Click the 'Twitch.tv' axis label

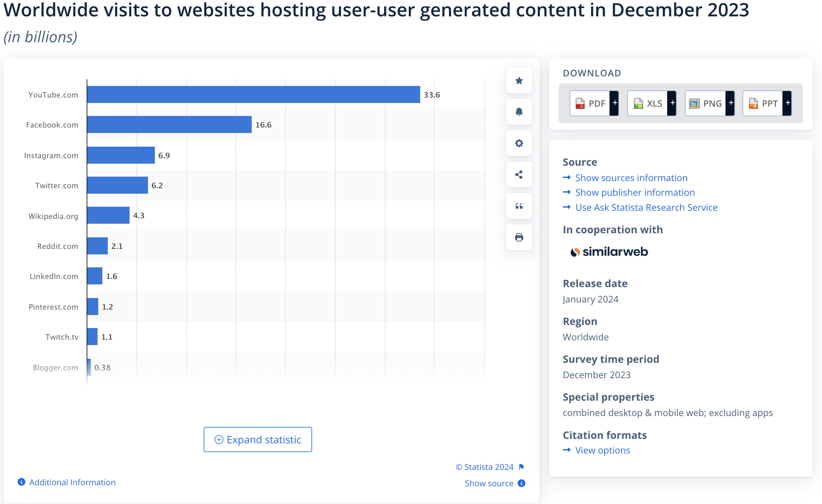point(62,337)
